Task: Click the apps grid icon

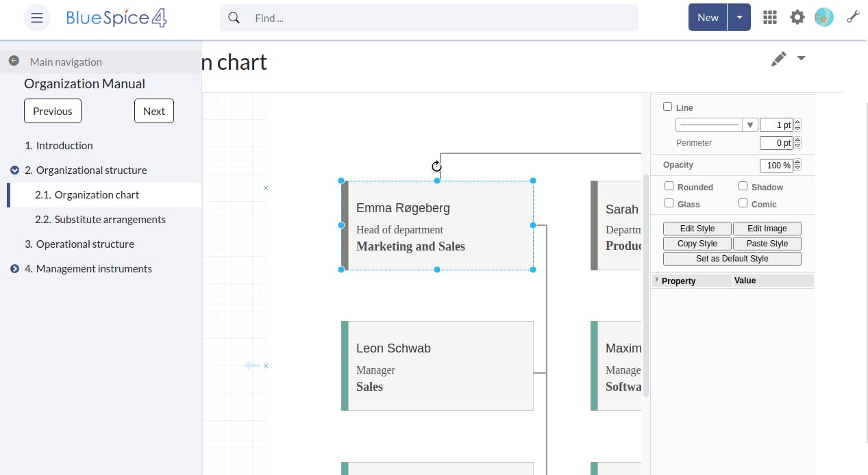Action: (x=770, y=18)
